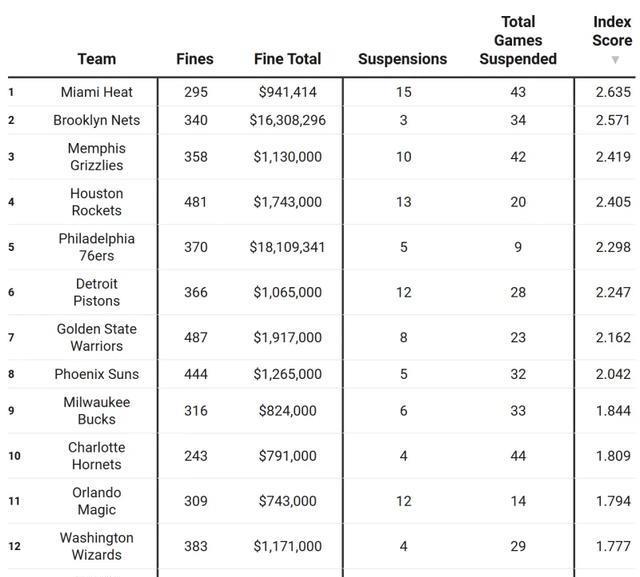Click the sort arrow under Index Score
This screenshot has width=640, height=577.
[x=615, y=60]
